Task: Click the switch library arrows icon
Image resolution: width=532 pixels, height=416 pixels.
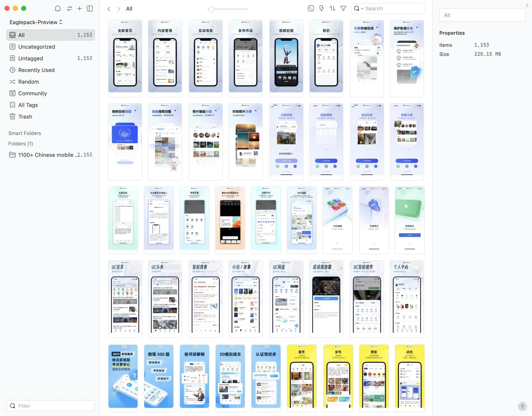Action: (x=69, y=9)
